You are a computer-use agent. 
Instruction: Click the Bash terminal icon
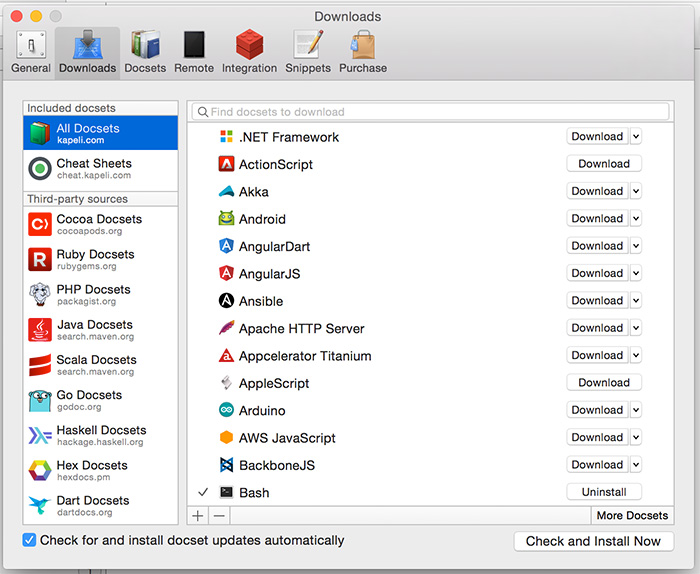[x=226, y=492]
